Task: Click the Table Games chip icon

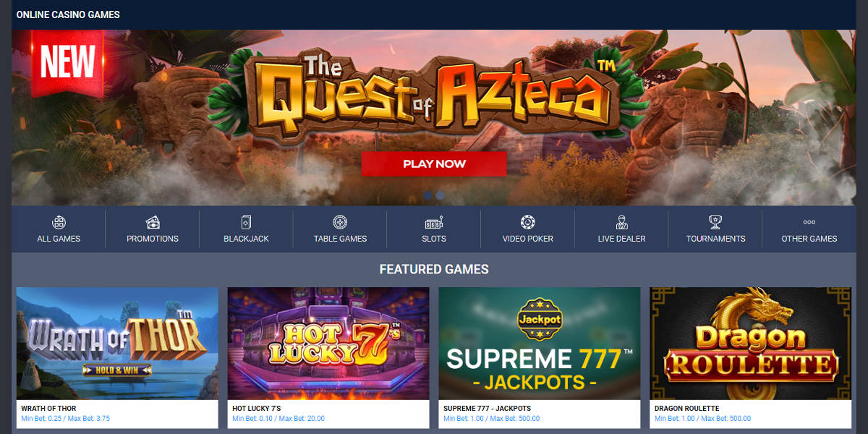Action: (340, 222)
